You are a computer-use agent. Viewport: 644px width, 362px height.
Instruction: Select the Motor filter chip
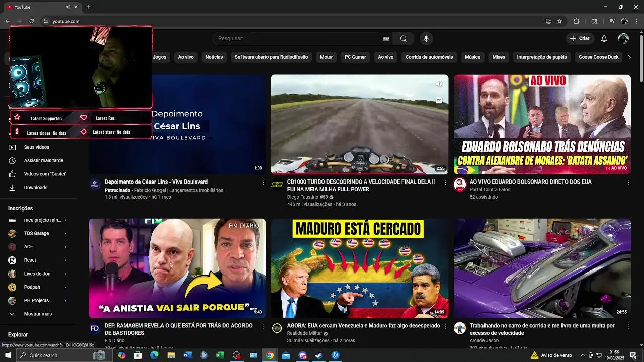[x=327, y=57]
